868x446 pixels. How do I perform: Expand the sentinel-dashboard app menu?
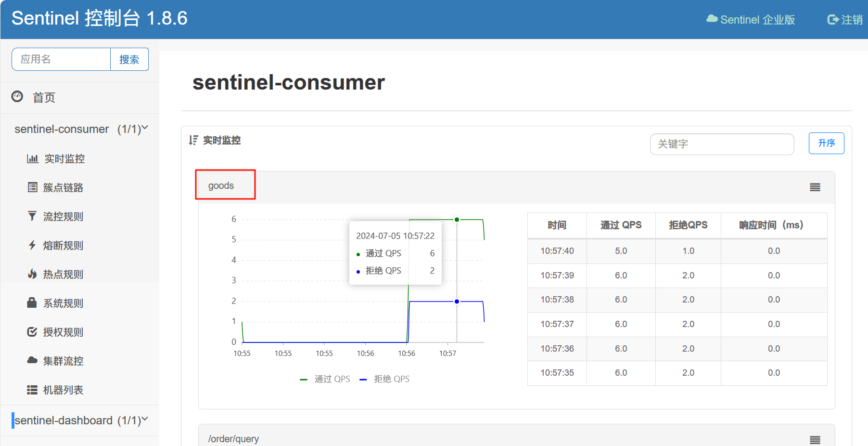click(81, 420)
